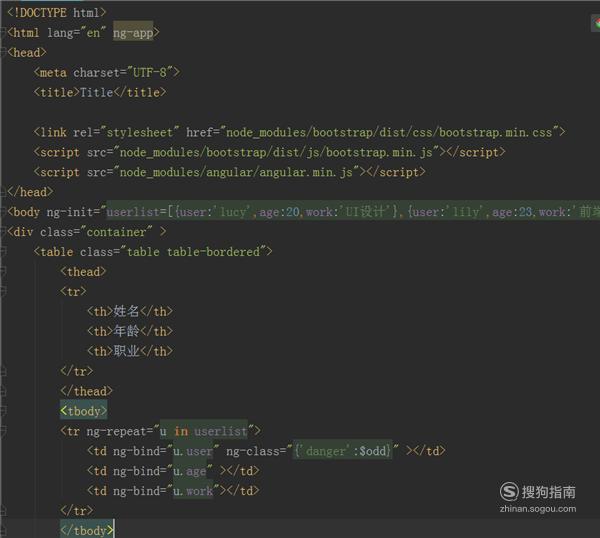600x538 pixels.
Task: Collapse fold marker beside <div class="container"> line
Action: pyautogui.click(x=3, y=232)
